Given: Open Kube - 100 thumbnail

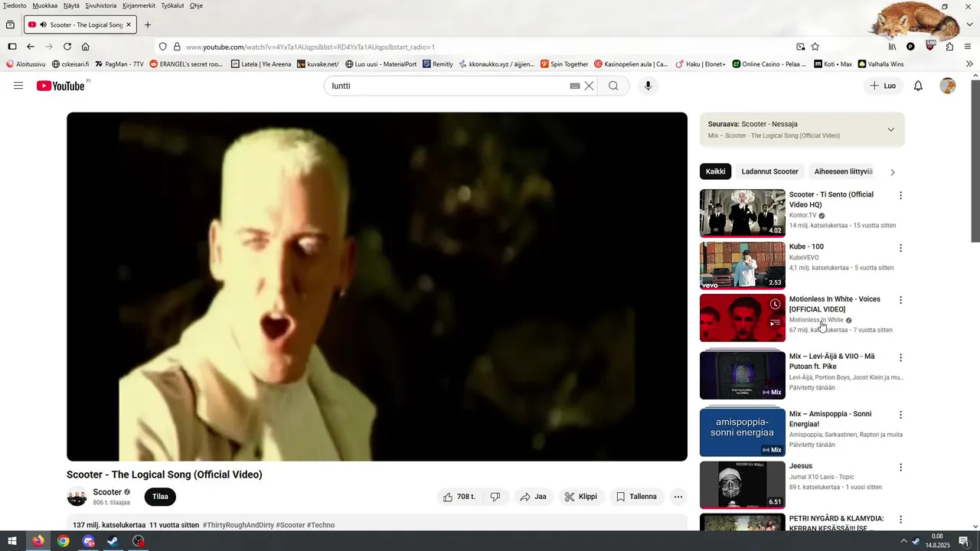Looking at the screenshot, I should [x=743, y=265].
